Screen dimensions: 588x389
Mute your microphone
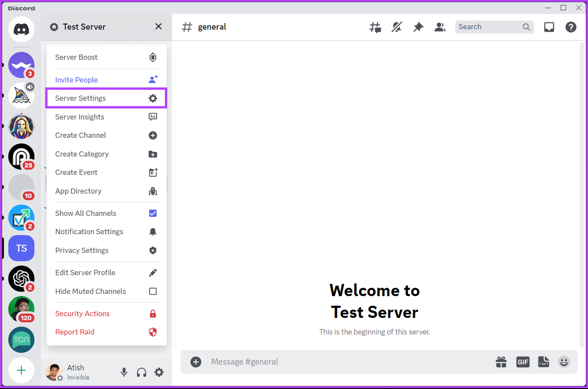pos(124,372)
